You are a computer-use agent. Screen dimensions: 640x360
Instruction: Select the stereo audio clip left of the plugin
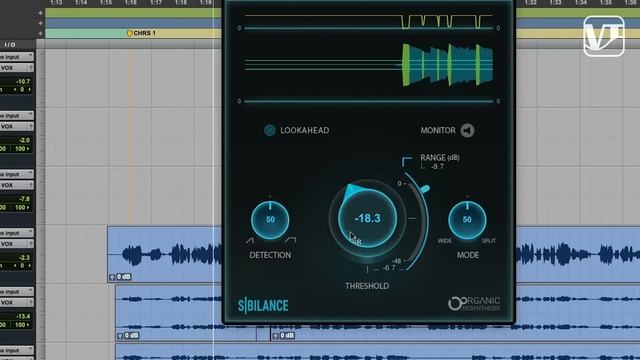169,313
